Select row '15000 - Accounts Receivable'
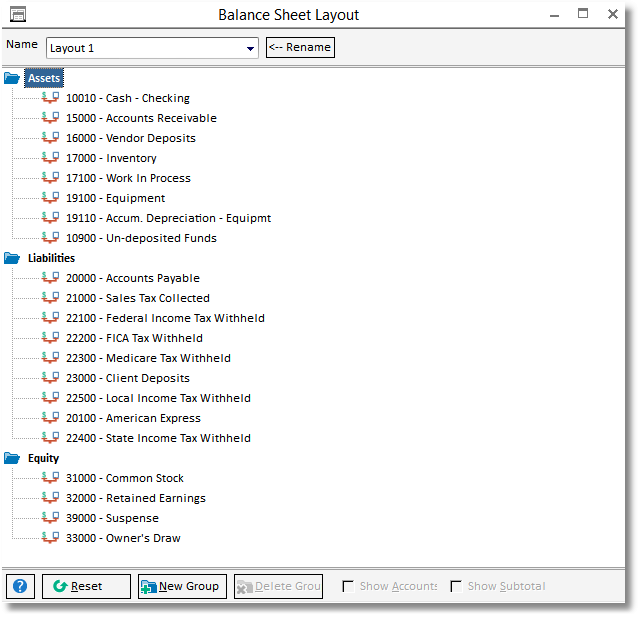Viewport: 639px width, 617px height. [x=141, y=118]
